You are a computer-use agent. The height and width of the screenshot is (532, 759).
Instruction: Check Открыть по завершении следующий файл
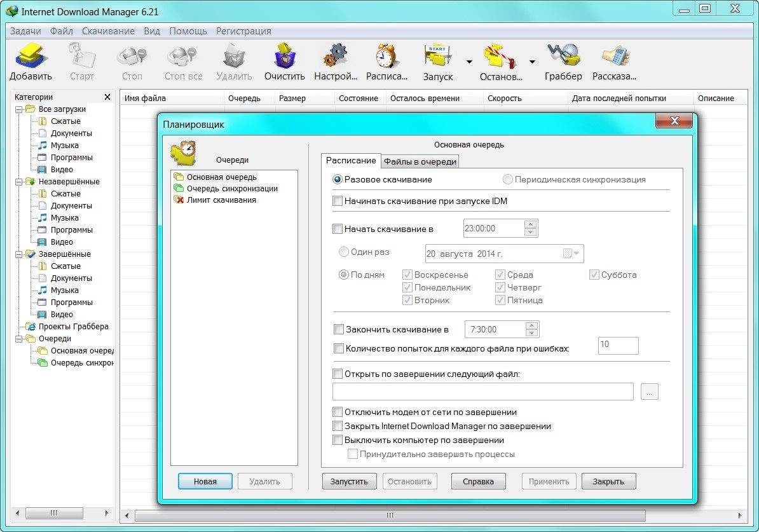pyautogui.click(x=338, y=374)
